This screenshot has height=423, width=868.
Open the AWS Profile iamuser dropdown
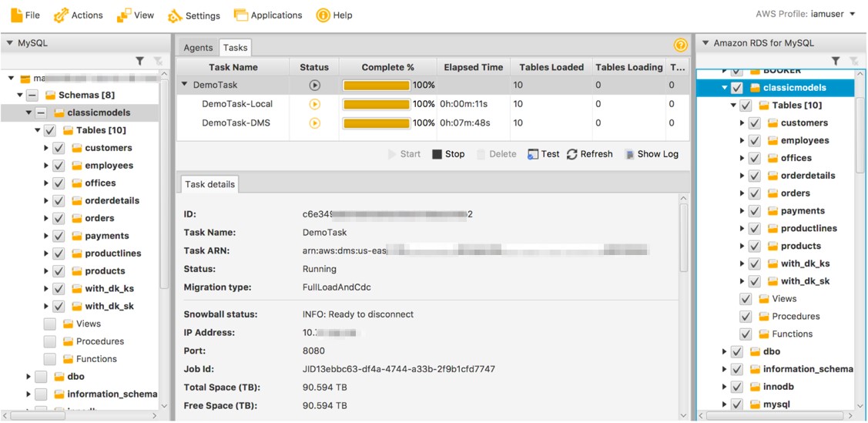tap(852, 15)
